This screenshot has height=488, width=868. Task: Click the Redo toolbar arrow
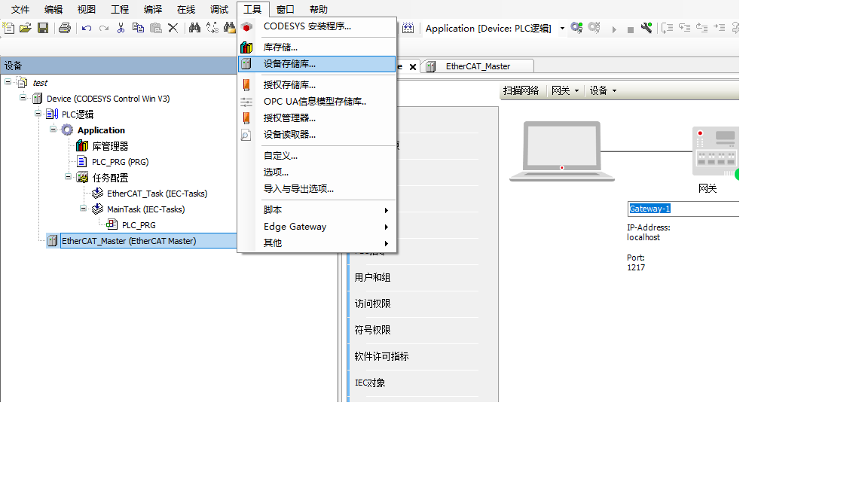tap(103, 28)
